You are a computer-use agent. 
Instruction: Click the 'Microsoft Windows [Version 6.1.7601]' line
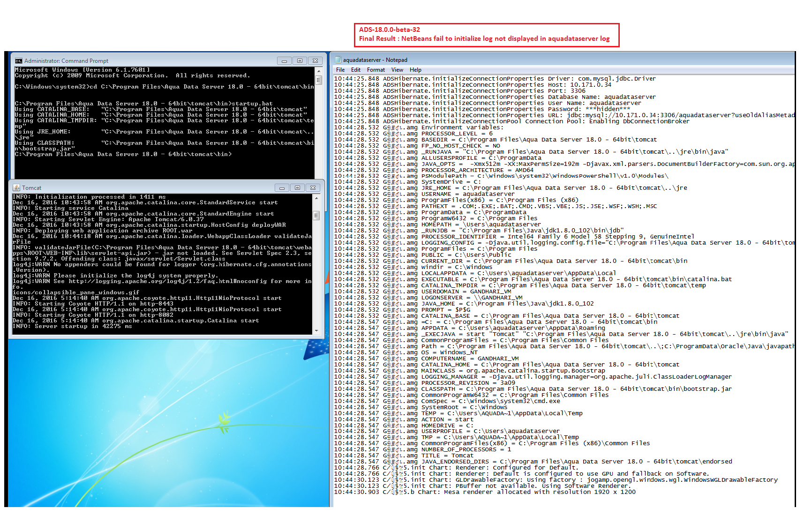point(83,70)
